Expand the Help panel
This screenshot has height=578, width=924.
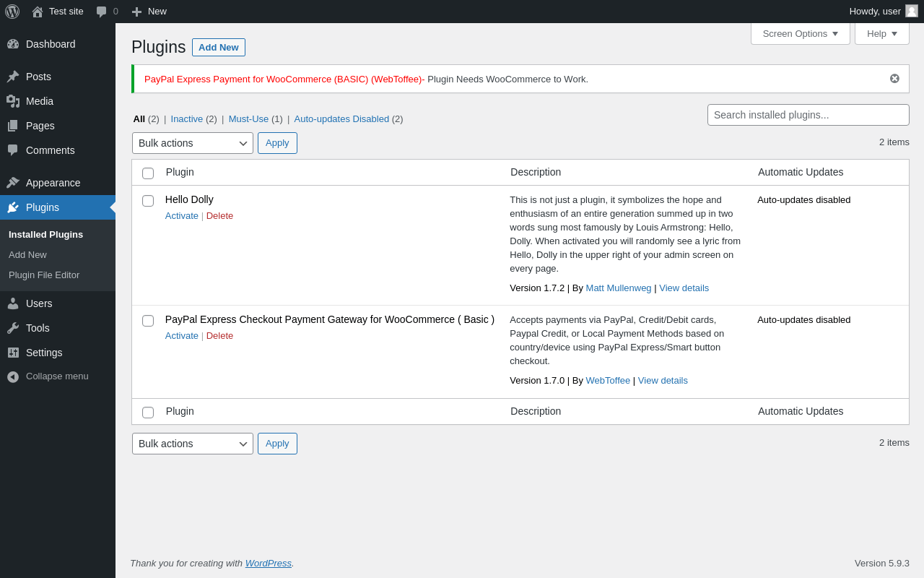[x=882, y=33]
